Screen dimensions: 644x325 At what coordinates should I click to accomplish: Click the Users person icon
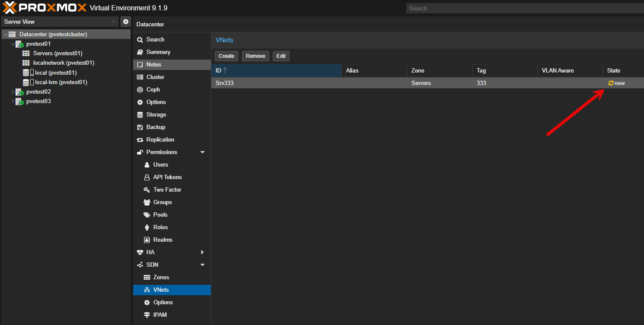click(x=147, y=165)
